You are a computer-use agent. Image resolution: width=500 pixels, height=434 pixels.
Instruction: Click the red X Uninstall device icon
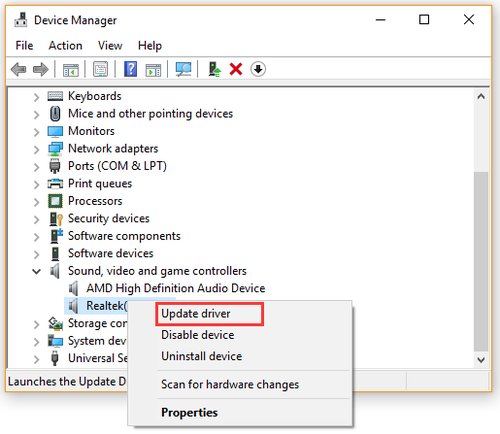(236, 69)
